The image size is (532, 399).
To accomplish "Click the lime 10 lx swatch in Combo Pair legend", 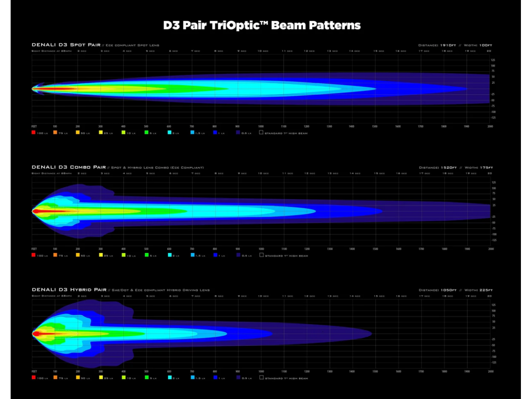I will click(124, 255).
